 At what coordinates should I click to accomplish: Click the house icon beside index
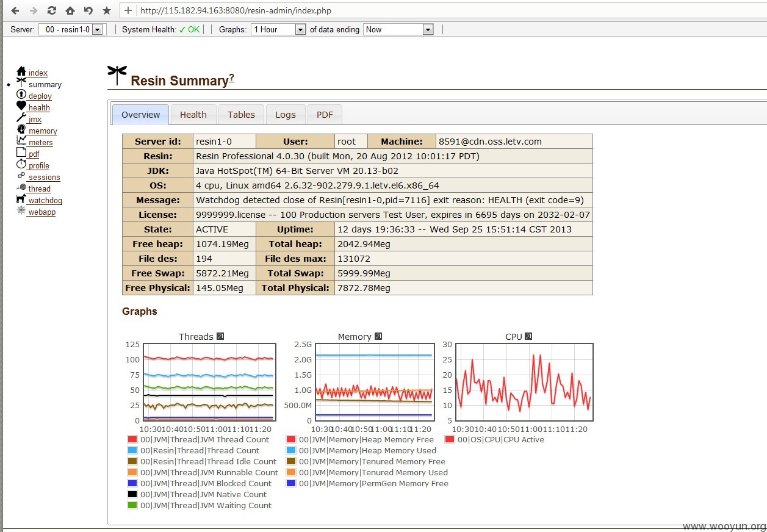tap(21, 71)
